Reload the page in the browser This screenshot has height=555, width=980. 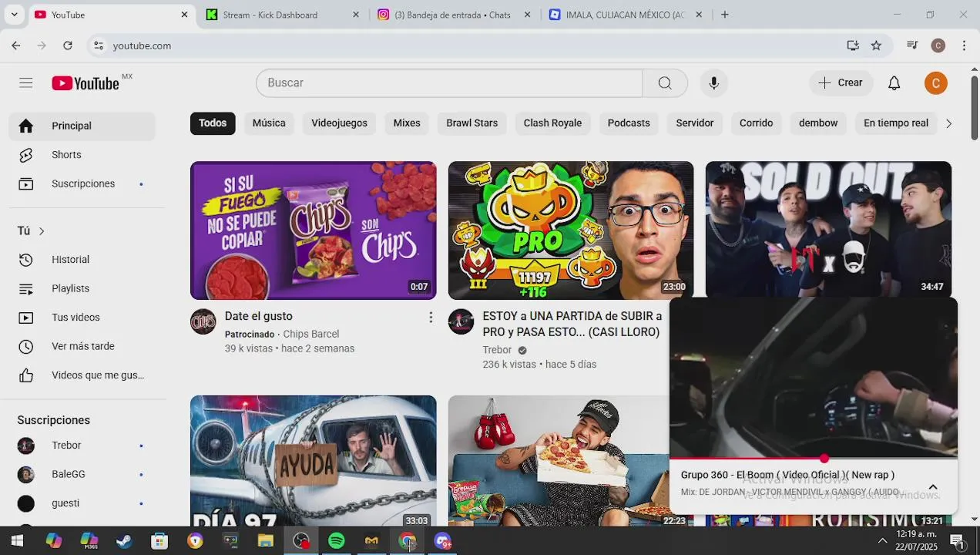pyautogui.click(x=68, y=45)
